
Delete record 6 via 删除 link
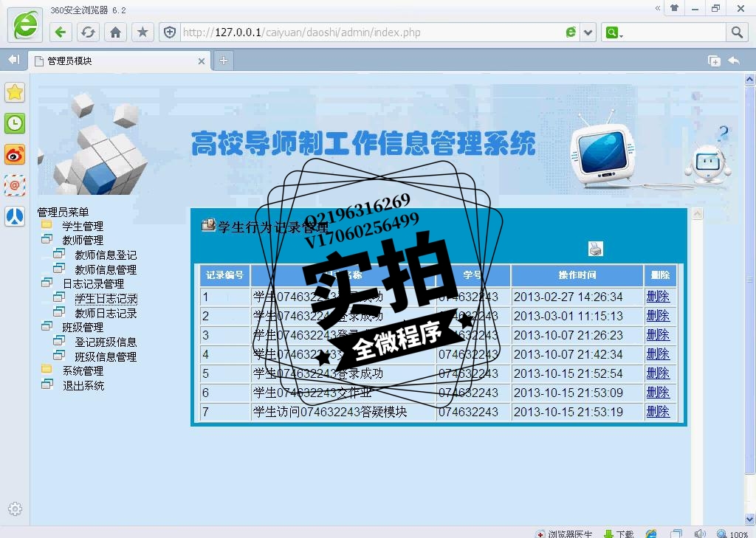tap(658, 393)
